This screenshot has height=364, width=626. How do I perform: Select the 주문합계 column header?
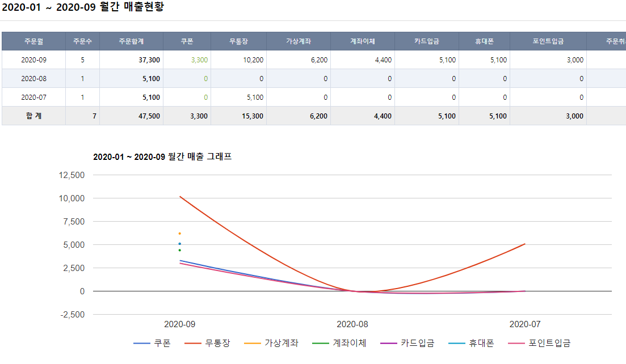pyautogui.click(x=131, y=41)
